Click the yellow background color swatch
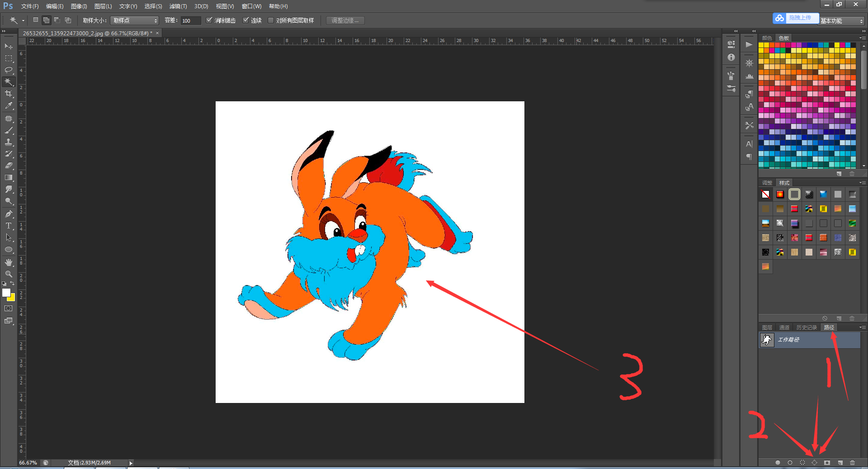Viewport: 868px width, 469px height. (x=12, y=298)
